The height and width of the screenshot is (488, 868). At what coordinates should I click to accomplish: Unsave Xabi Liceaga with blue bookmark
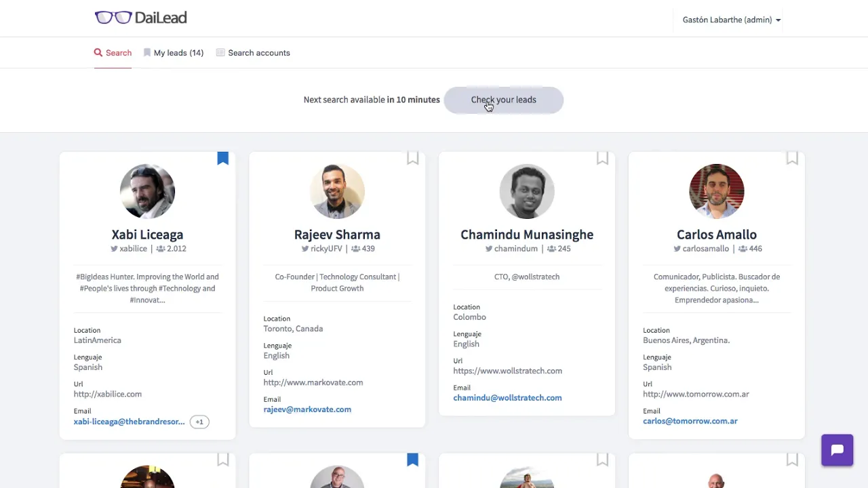pos(223,159)
